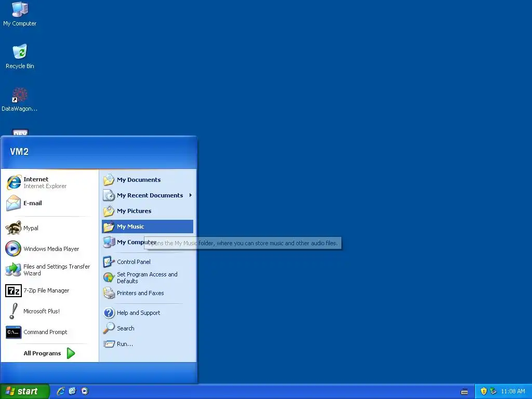The height and width of the screenshot is (399, 532).
Task: Click the Windows Media Player icon in the Start menu
Action: tap(14, 249)
